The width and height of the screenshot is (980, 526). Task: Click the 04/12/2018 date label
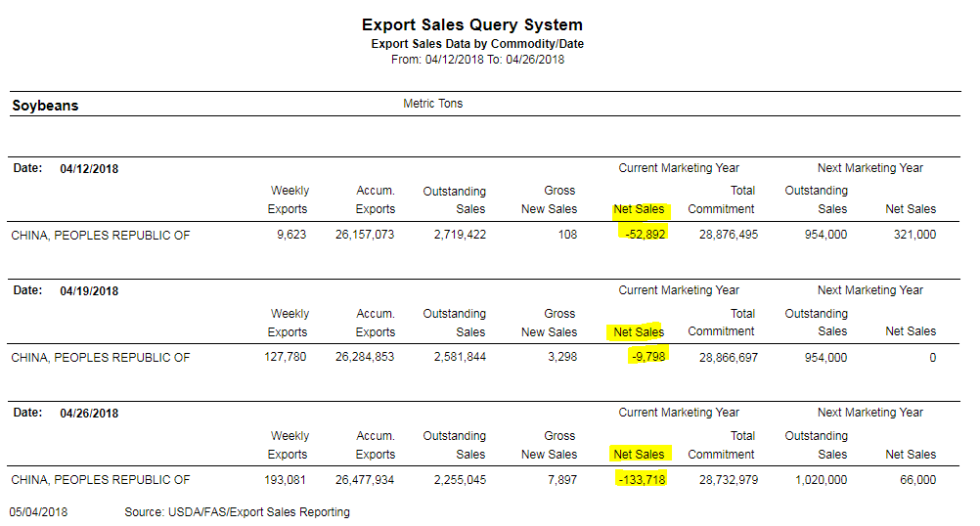(x=89, y=168)
